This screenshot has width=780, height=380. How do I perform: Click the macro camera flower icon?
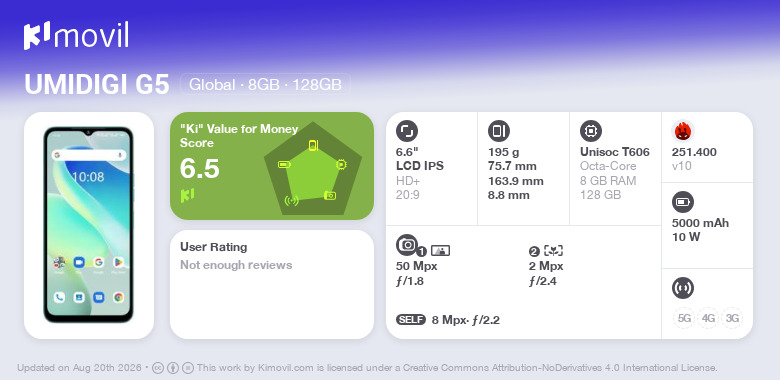pos(553,251)
